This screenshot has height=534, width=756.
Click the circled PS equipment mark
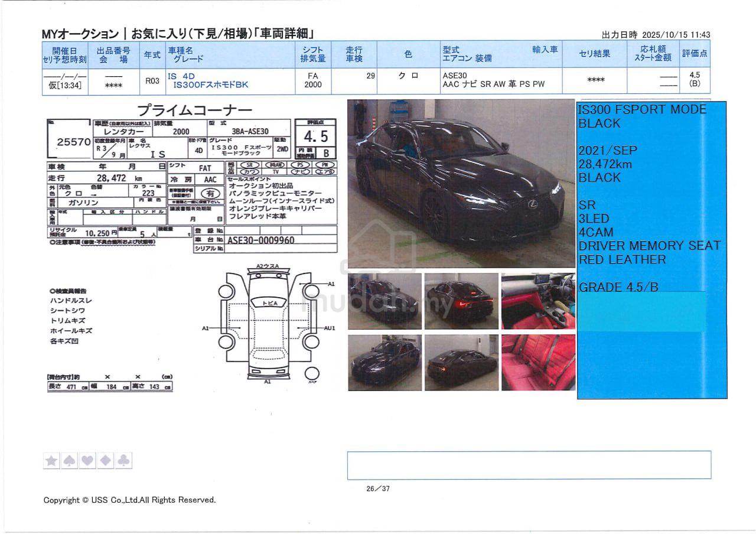point(300,165)
